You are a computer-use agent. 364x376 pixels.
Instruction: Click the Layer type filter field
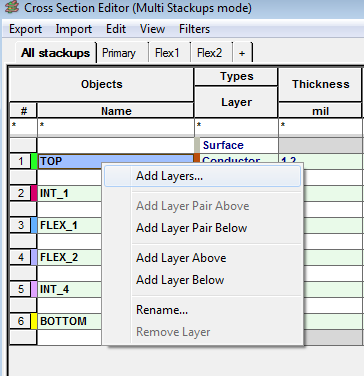[236, 127]
